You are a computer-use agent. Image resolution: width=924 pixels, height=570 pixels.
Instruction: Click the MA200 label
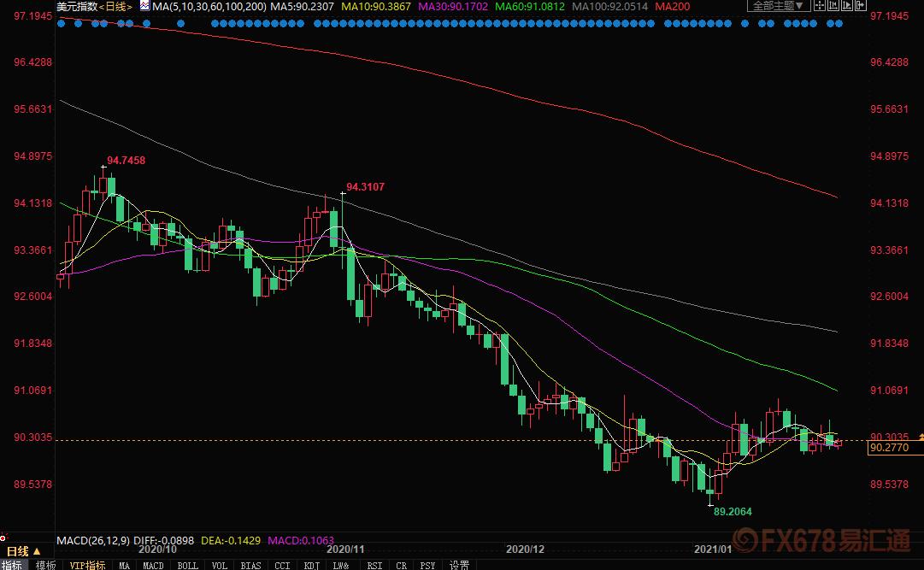click(673, 7)
